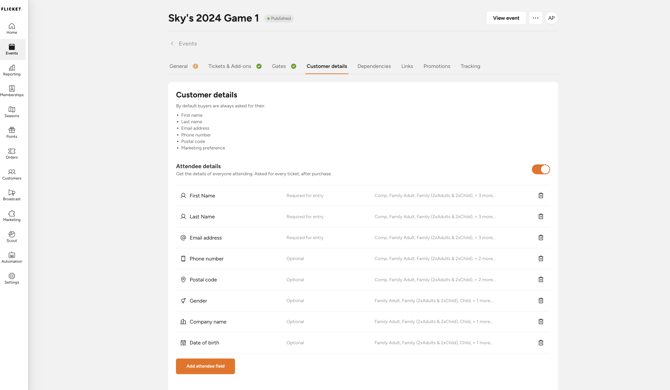Go back to Events link
Image resolution: width=670 pixels, height=390 pixels.
[x=188, y=44]
